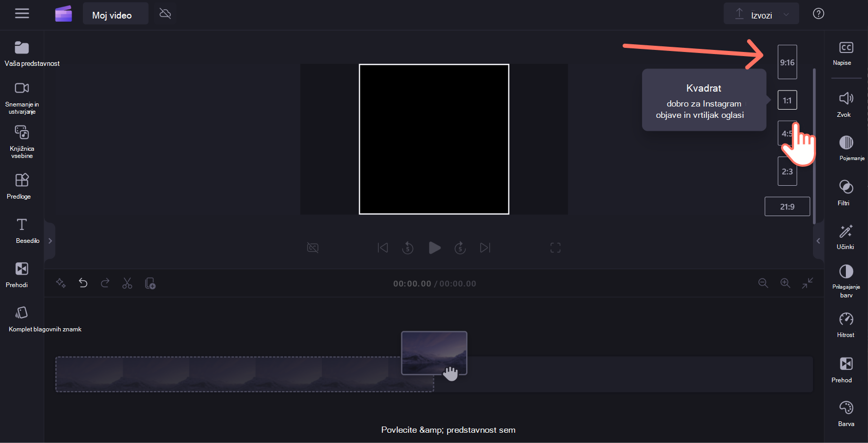Open the help question mark icon
Viewport: 868px width, 443px height.
819,13
